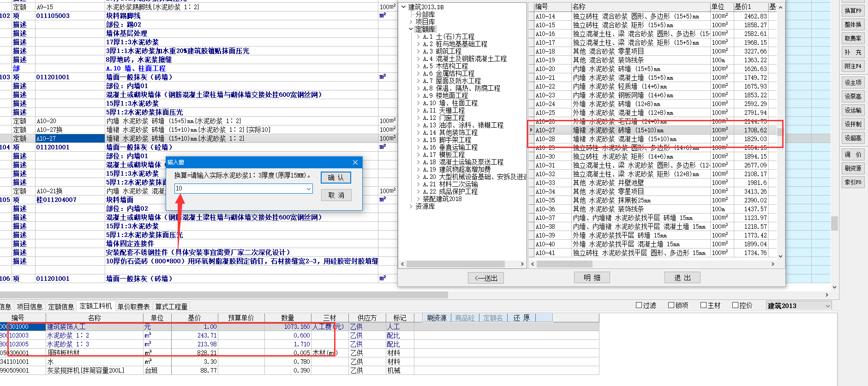Expand A.1 土(石)方工程 node
This screenshot has height=386, width=868.
[418, 36]
